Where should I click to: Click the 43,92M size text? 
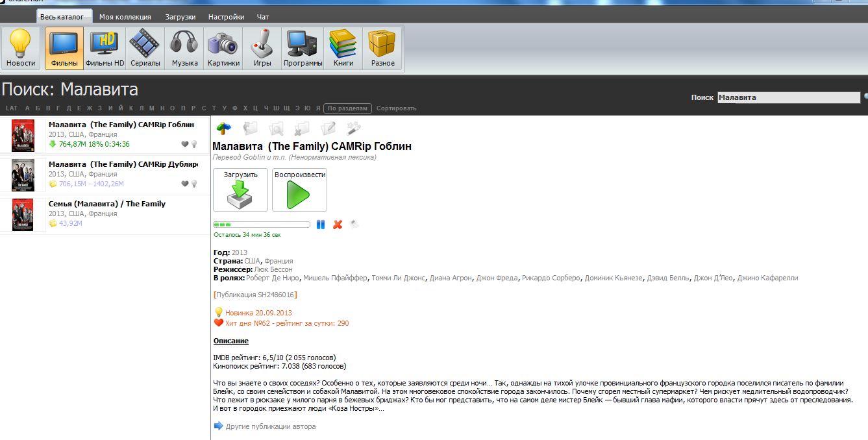coord(71,223)
